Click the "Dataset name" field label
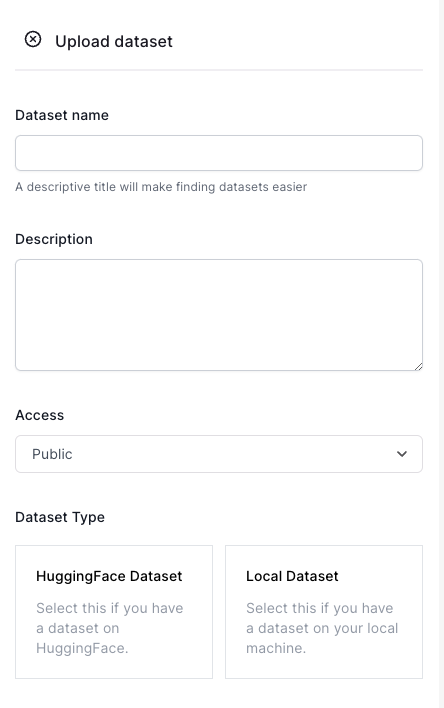Screen dimensions: 444x708 pyautogui.click(x=62, y=115)
